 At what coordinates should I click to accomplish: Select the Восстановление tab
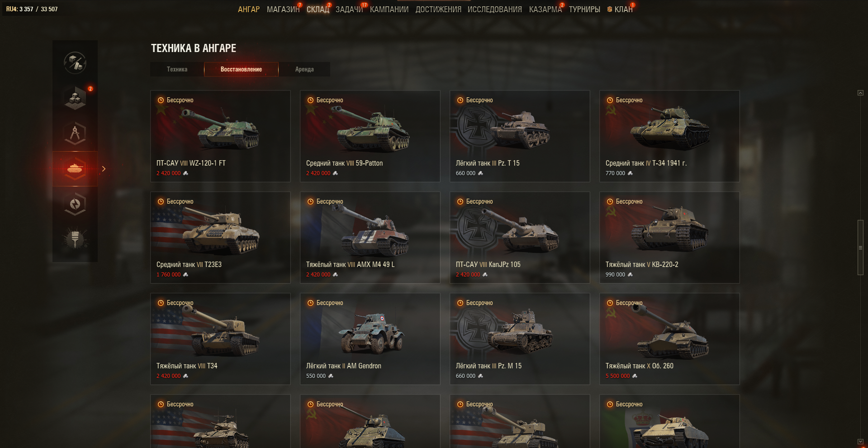click(241, 69)
